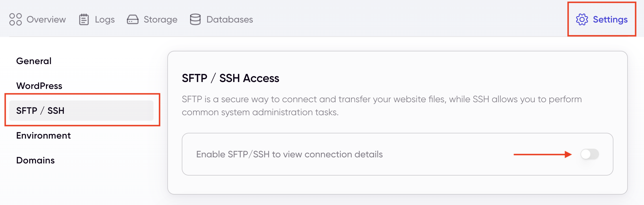Click the hard drive icon beside Storage
The image size is (644, 205).
133,19
